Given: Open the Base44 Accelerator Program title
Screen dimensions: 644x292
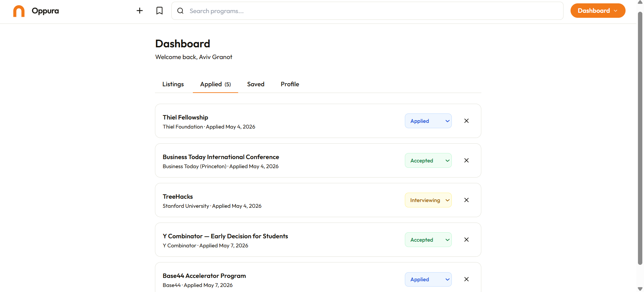Looking at the screenshot, I should click(204, 276).
